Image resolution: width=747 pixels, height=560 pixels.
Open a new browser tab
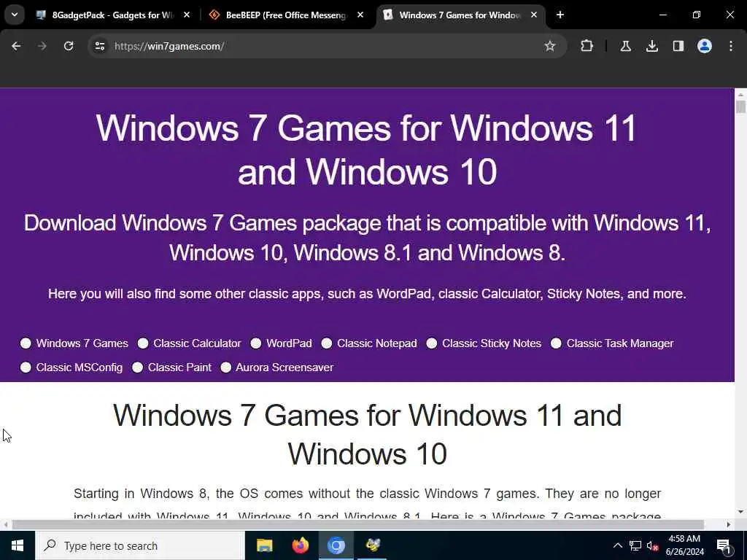560,15
